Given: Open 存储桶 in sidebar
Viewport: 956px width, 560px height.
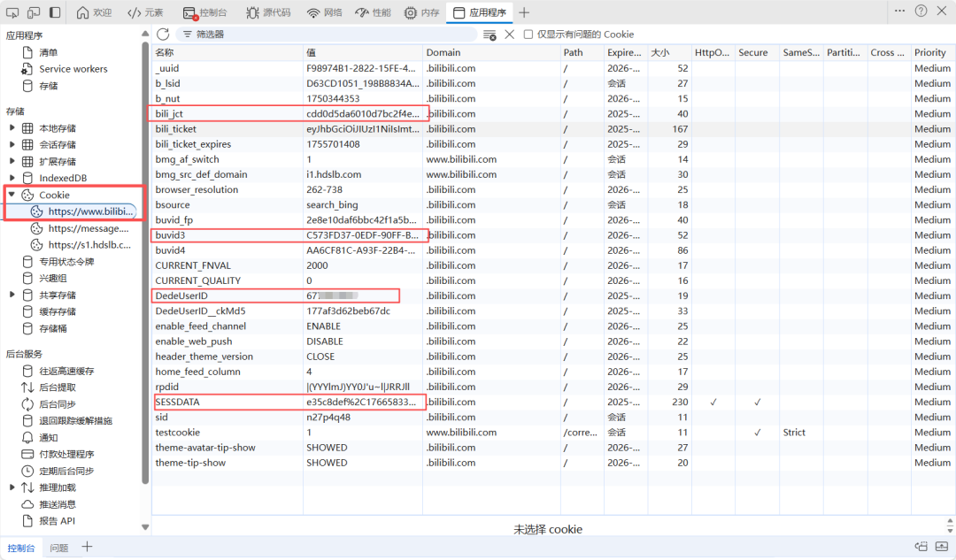Looking at the screenshot, I should 53,328.
